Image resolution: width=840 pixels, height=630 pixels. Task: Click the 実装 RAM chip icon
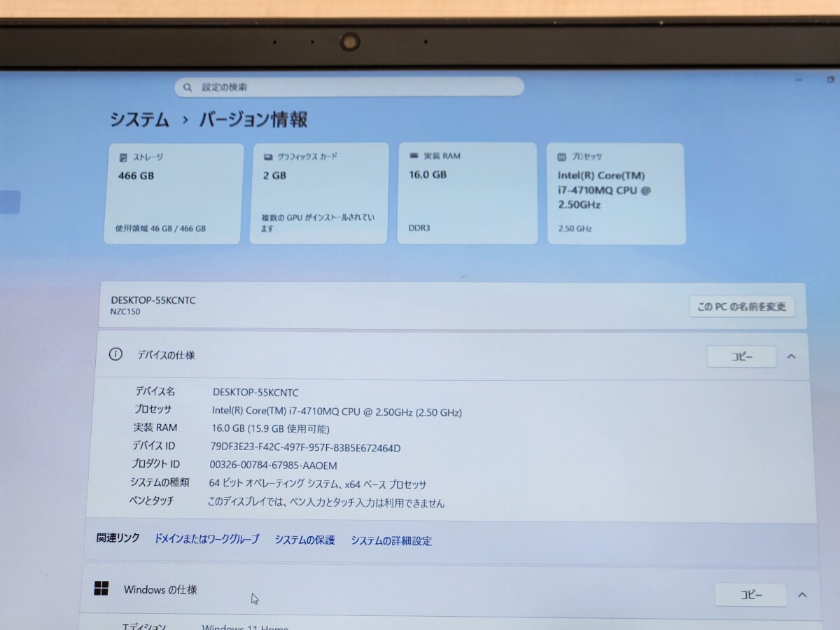point(414,155)
